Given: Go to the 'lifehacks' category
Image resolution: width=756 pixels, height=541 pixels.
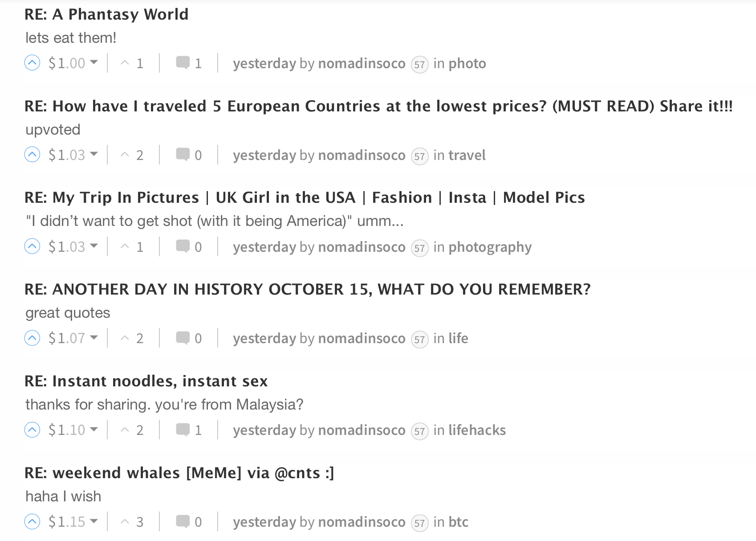Looking at the screenshot, I should (477, 430).
